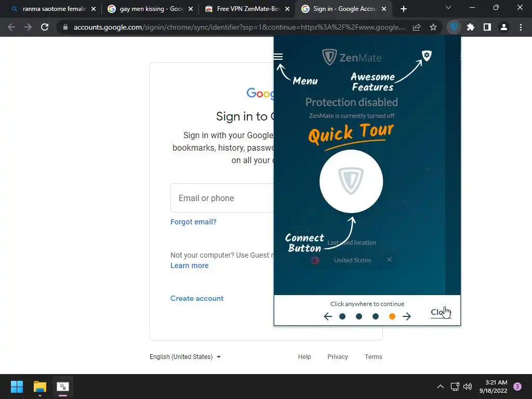532x399 pixels.
Task: Open network status tray icon
Action: [455, 387]
